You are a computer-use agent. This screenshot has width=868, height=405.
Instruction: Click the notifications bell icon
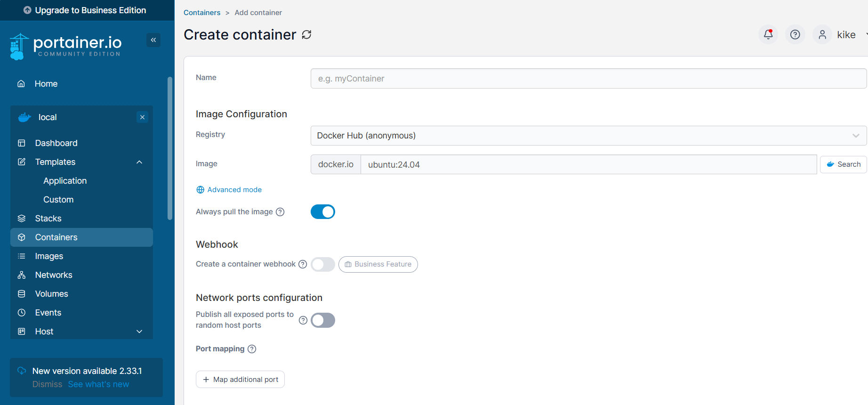[768, 34]
